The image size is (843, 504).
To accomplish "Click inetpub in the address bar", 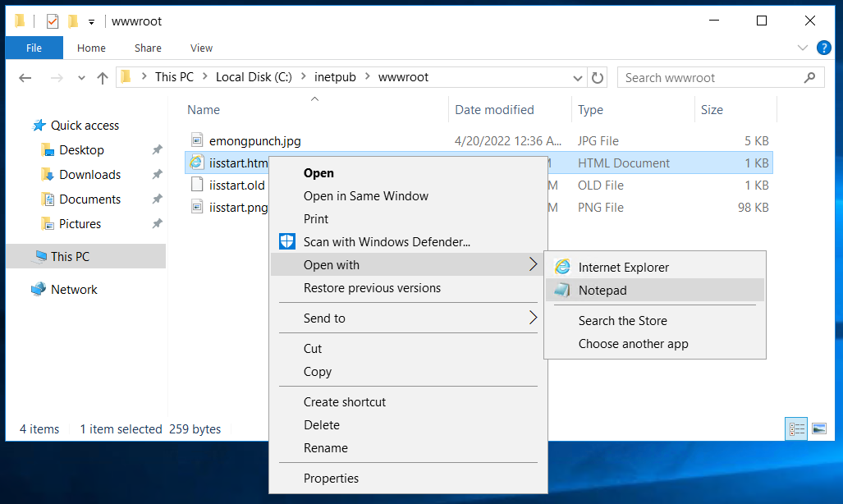I will [335, 77].
